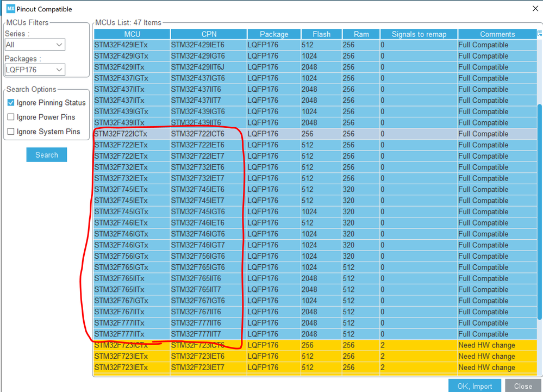Sort by the Flash column header

[x=322, y=34]
